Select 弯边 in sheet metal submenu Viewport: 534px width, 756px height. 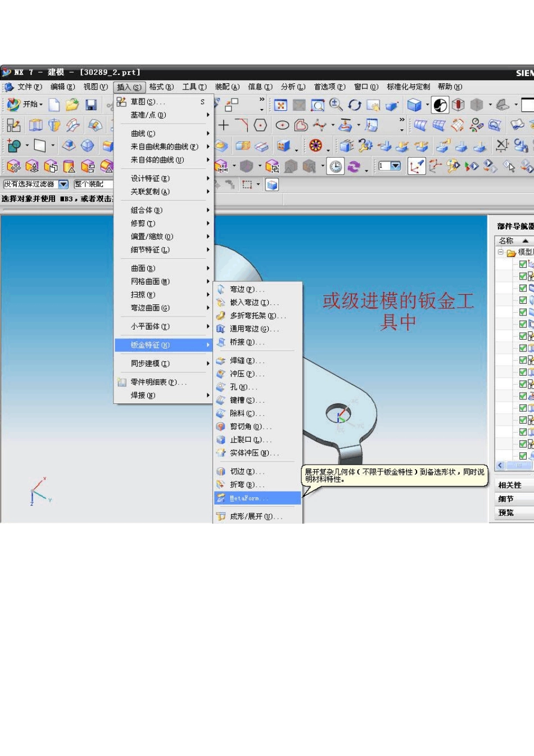(258, 289)
